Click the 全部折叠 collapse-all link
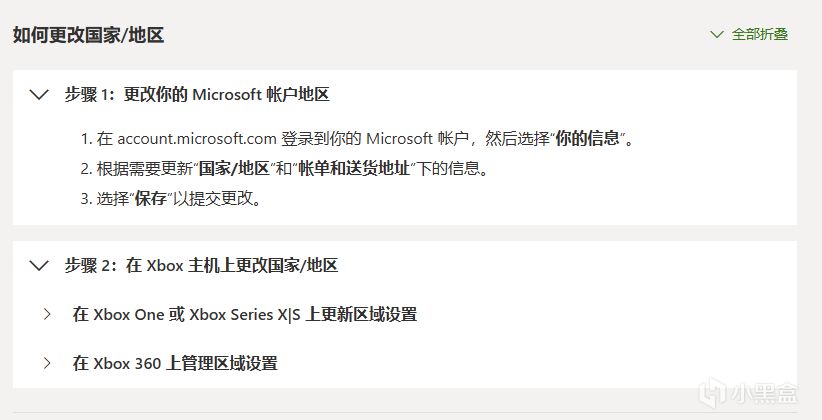The height and width of the screenshot is (420, 822). [759, 34]
